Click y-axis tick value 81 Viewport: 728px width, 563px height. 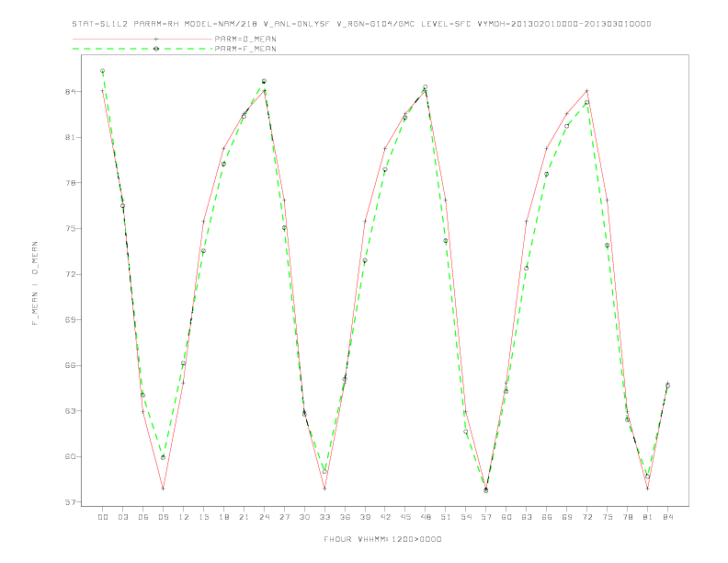70,137
